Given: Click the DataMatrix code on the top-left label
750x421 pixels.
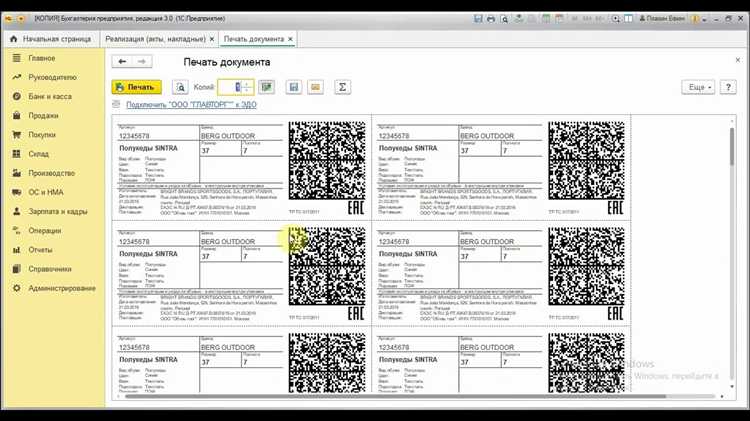Looking at the screenshot, I should point(327,160).
